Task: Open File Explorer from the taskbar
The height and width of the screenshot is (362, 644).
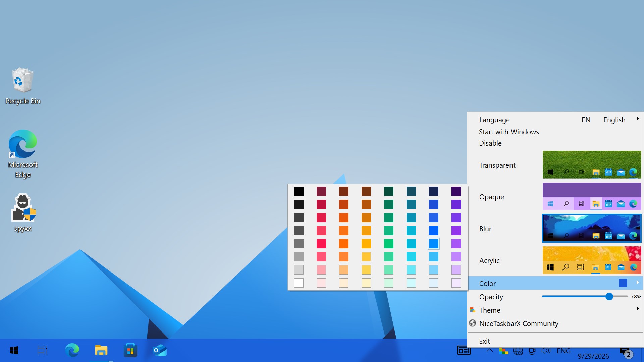Action: coord(101,350)
